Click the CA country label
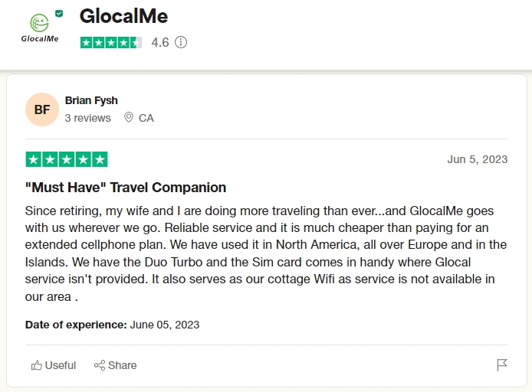The height and width of the screenshot is (392, 532). coord(146,118)
